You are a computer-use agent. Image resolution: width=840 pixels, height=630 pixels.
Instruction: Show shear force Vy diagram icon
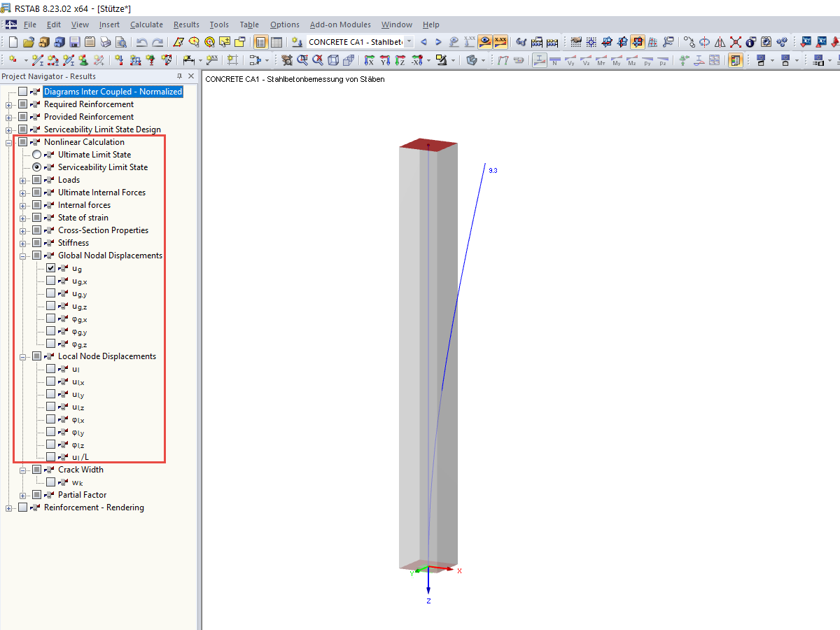(x=570, y=60)
